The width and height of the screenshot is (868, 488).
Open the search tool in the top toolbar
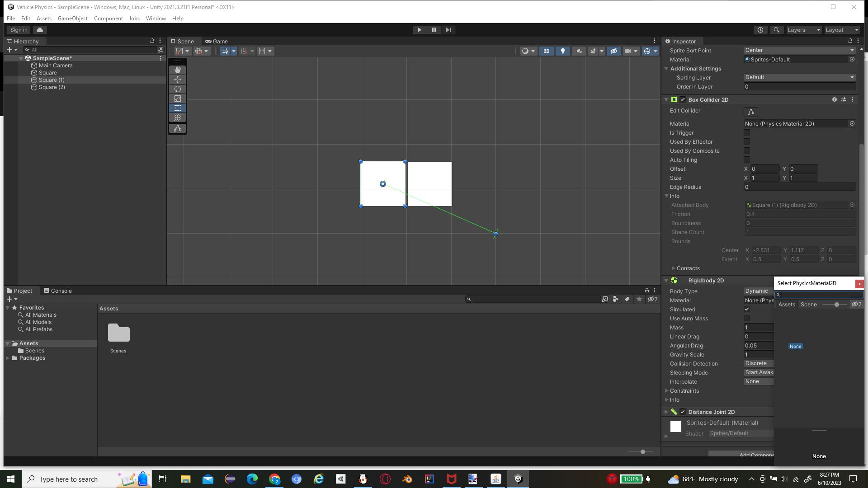click(x=777, y=29)
